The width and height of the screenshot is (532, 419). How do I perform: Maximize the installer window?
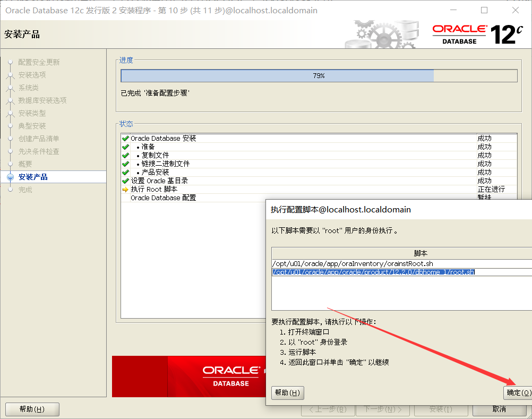(484, 10)
